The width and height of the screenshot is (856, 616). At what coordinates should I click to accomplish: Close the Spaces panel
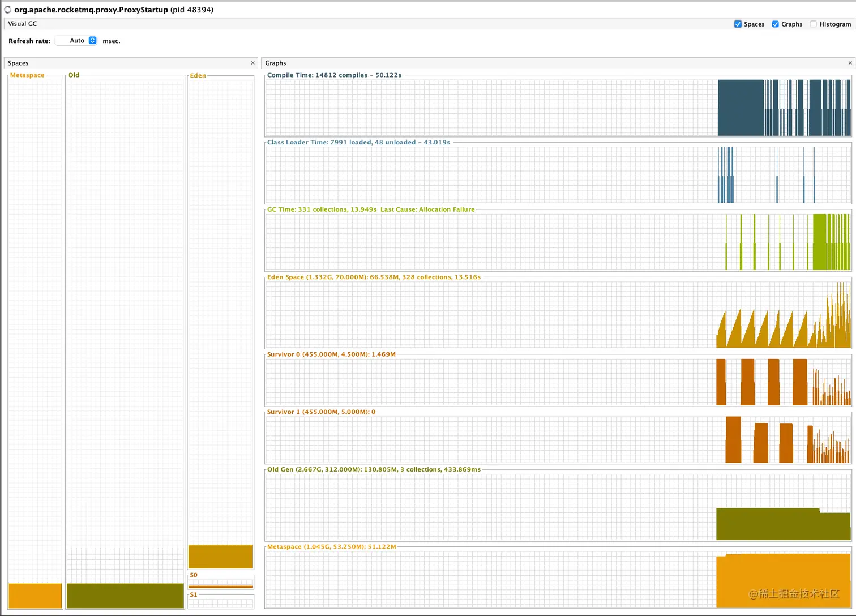click(252, 63)
